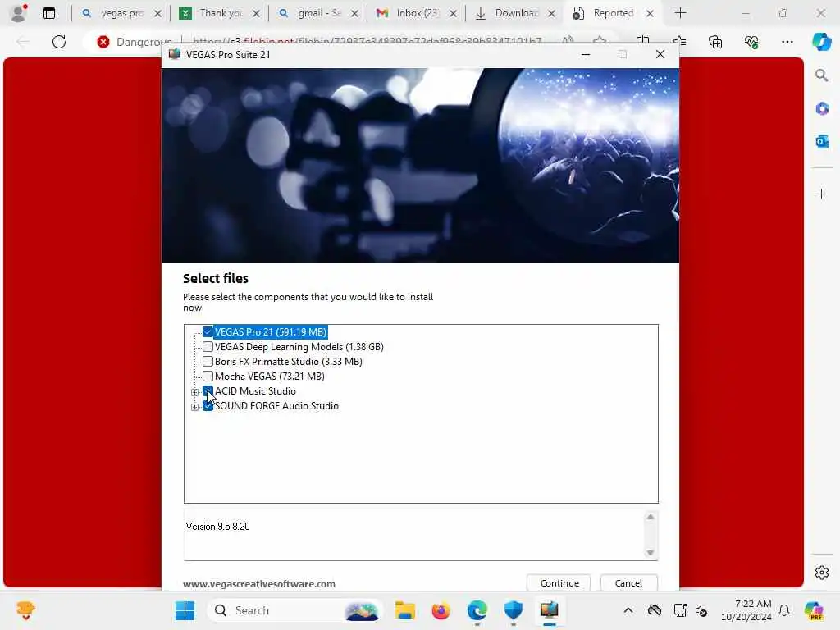Switch to the Downloads tab
Viewport: 840px width, 630px height.
point(515,13)
